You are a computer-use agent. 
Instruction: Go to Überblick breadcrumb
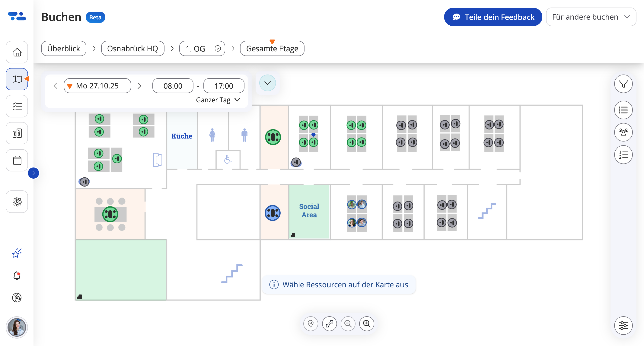coord(64,48)
